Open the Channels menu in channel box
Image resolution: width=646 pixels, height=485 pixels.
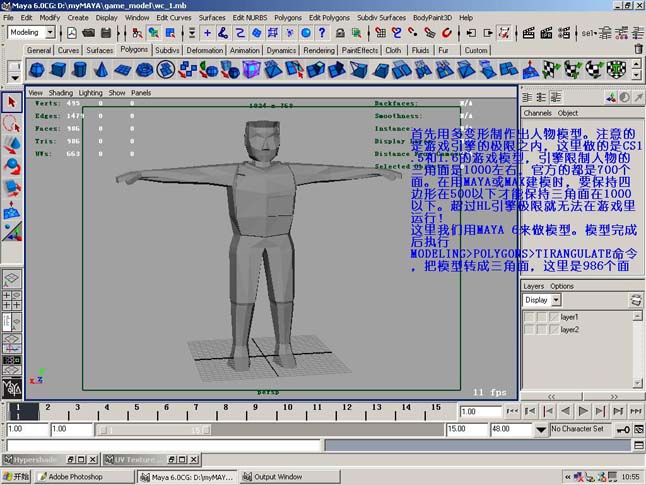tap(538, 113)
